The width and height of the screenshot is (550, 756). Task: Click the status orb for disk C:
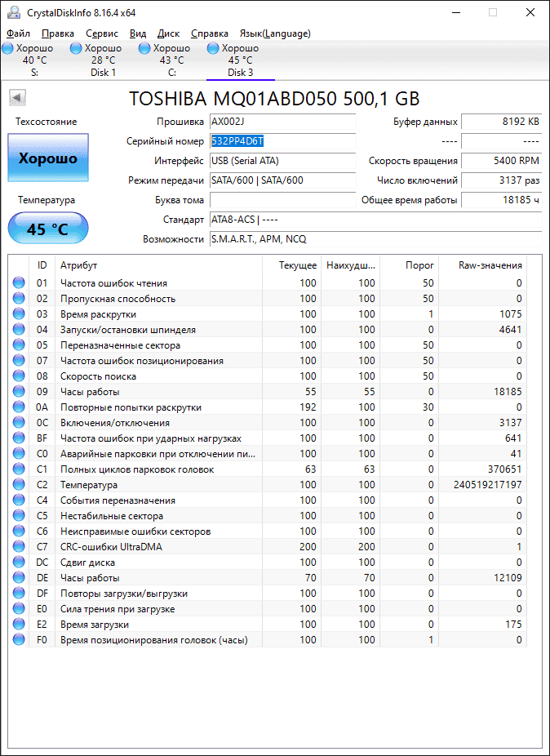click(x=144, y=49)
